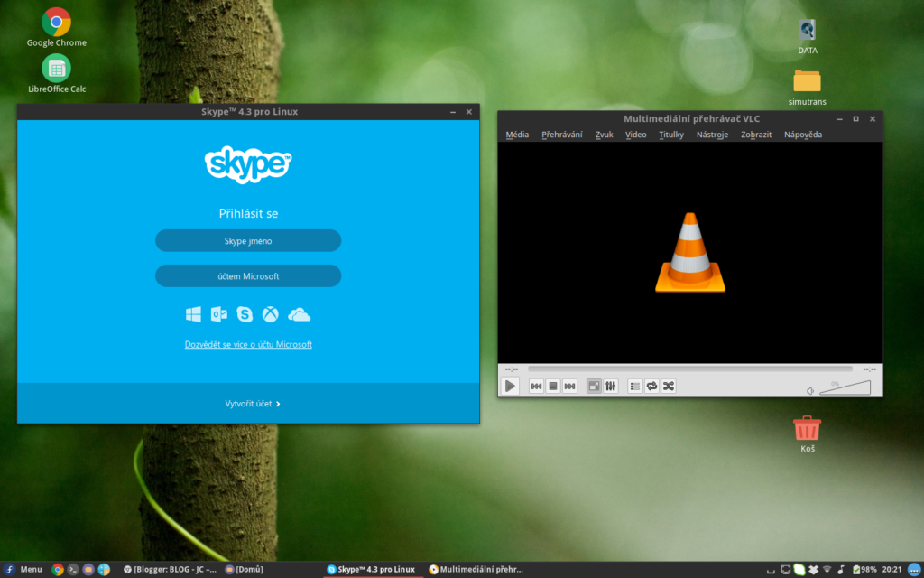This screenshot has width=924, height=578.
Task: Click the stop playback button in VLC
Action: click(x=553, y=386)
